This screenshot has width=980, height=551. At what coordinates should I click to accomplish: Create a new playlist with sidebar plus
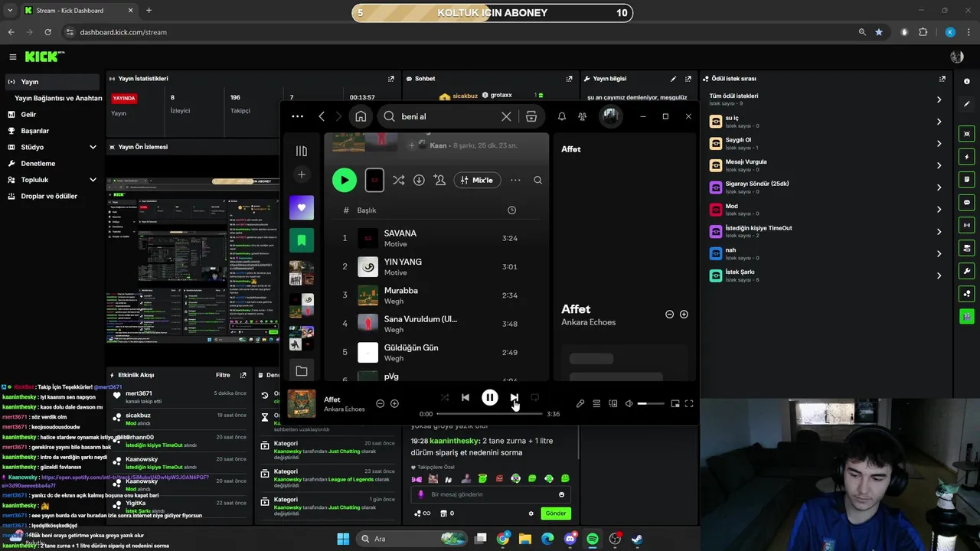tap(302, 174)
